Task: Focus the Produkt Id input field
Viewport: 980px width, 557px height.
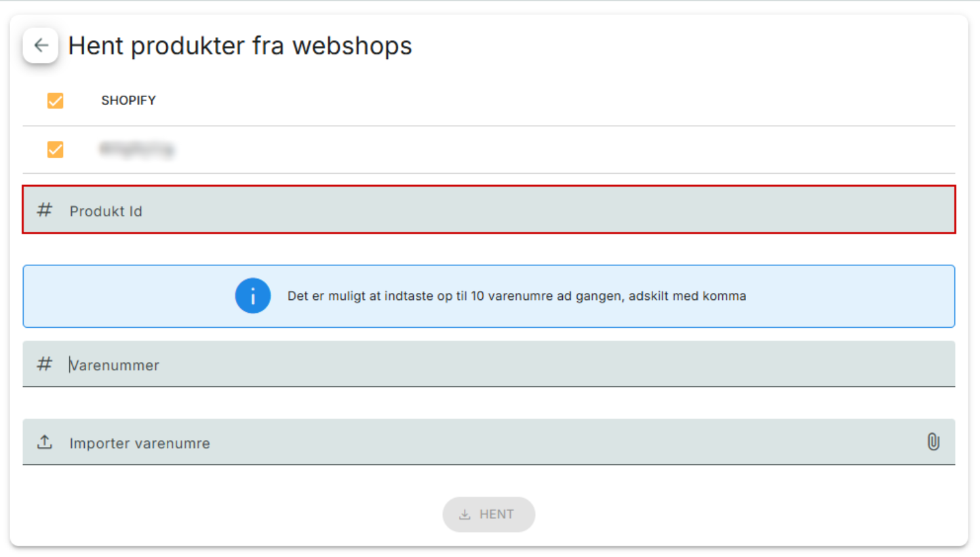Action: [489, 210]
